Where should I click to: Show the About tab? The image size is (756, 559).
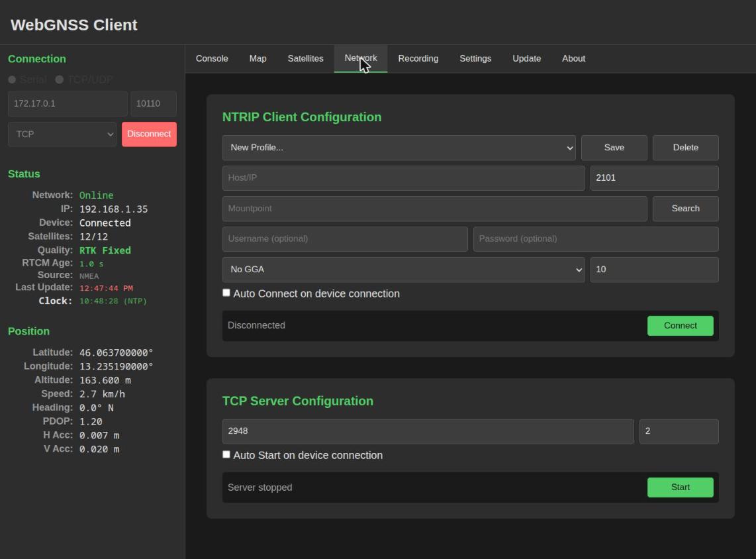tap(573, 58)
